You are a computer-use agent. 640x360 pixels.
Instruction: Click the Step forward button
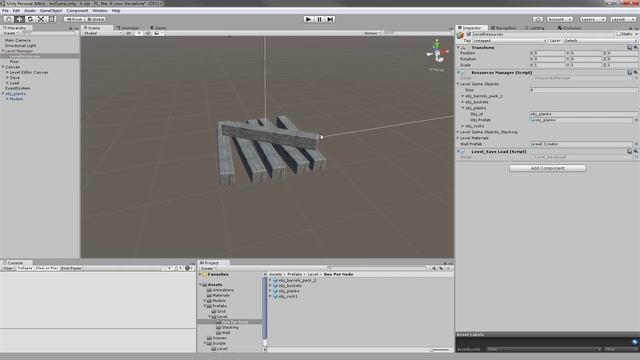click(330, 19)
